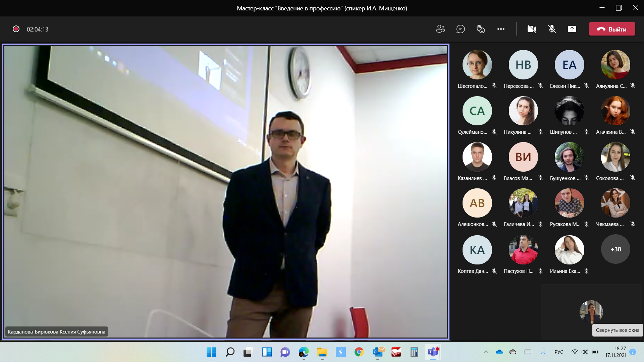
Task: Open the raise hand reactions icon
Action: [481, 29]
